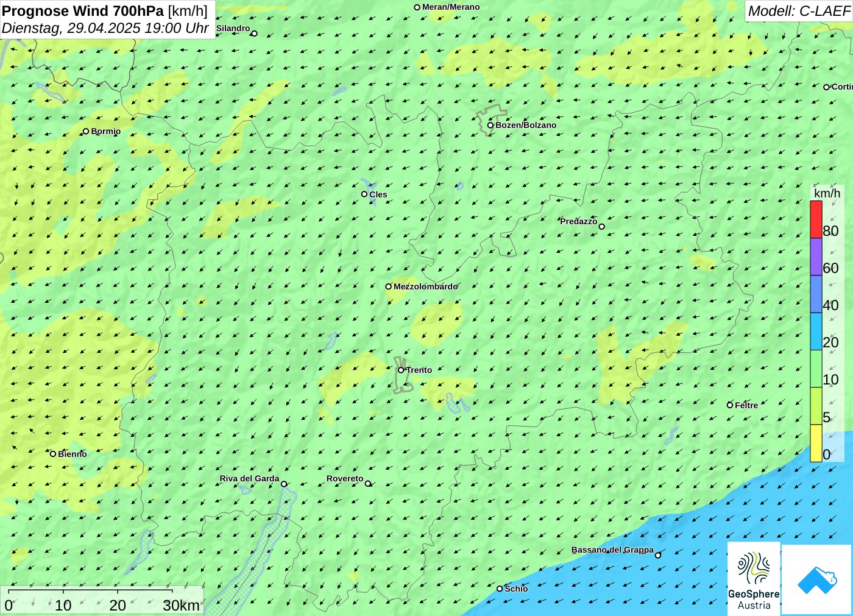Click the green 10 km/h legend color

click(x=816, y=369)
